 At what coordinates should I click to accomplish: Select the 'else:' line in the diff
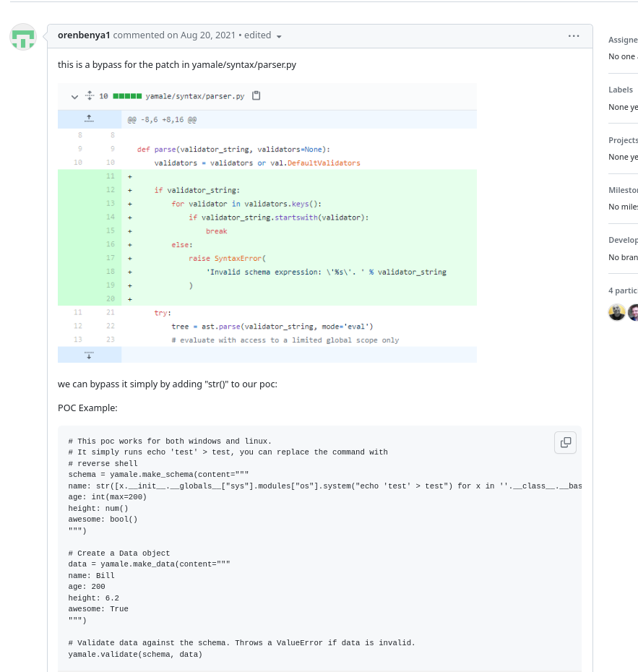click(x=182, y=245)
